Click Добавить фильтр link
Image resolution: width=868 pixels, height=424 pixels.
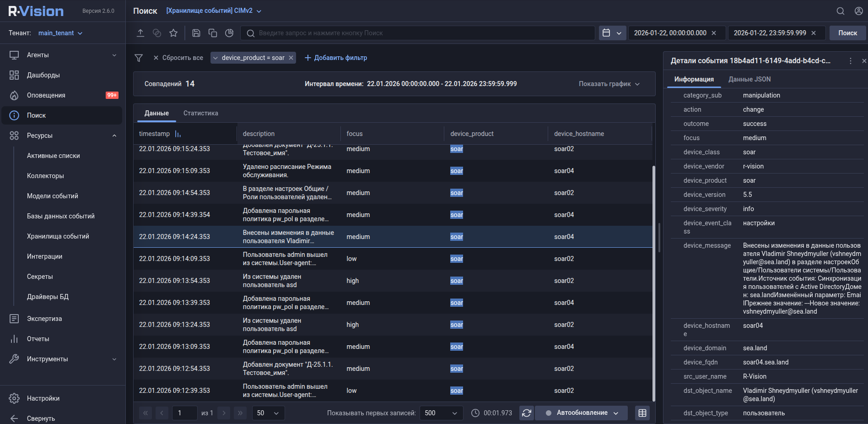click(x=336, y=58)
